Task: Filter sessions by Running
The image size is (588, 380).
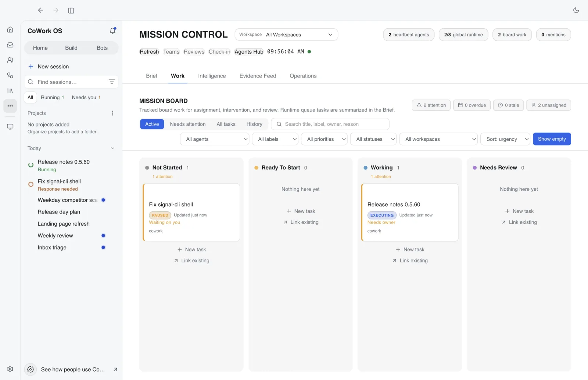Action: click(52, 97)
